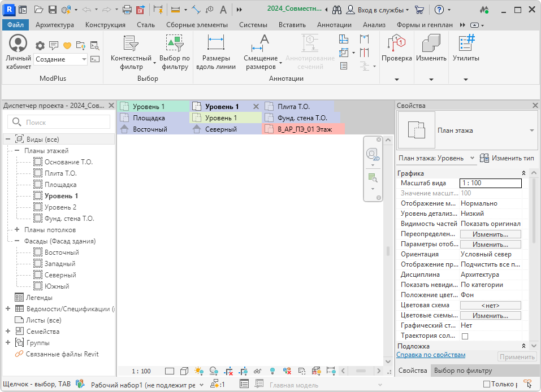Viewport: 541px width, 392px height.
Task: Toggle Траектория солнца checkbox
Action: pyautogui.click(x=465, y=336)
